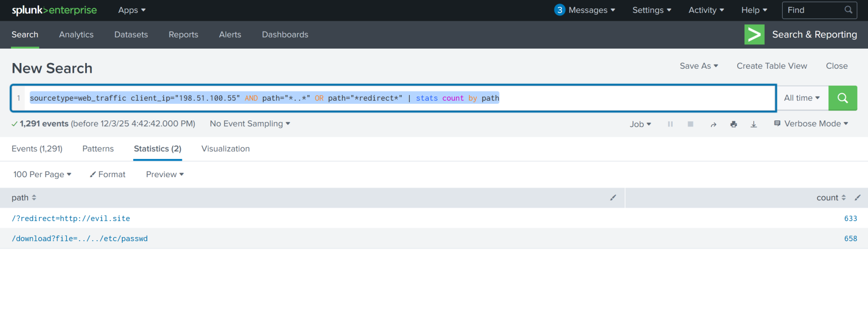Change Verbose Mode search mode

tap(811, 124)
